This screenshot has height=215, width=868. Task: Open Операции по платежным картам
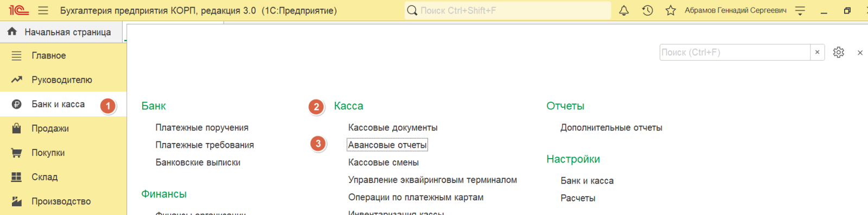[416, 197]
